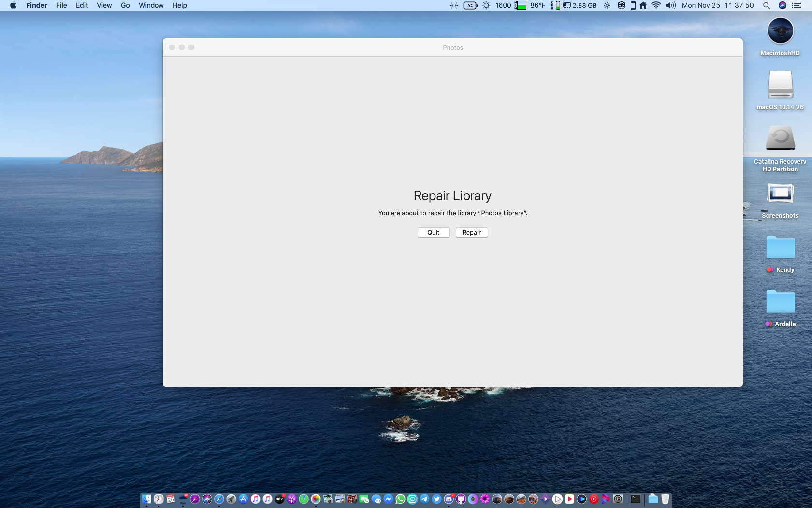This screenshot has width=812, height=508.
Task: Open WhatsApp from the Dock
Action: click(x=401, y=499)
